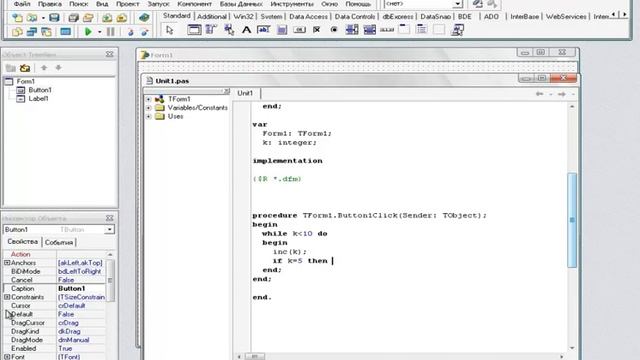
Task: Select the arrow pointer palette tool
Action: (170, 30)
